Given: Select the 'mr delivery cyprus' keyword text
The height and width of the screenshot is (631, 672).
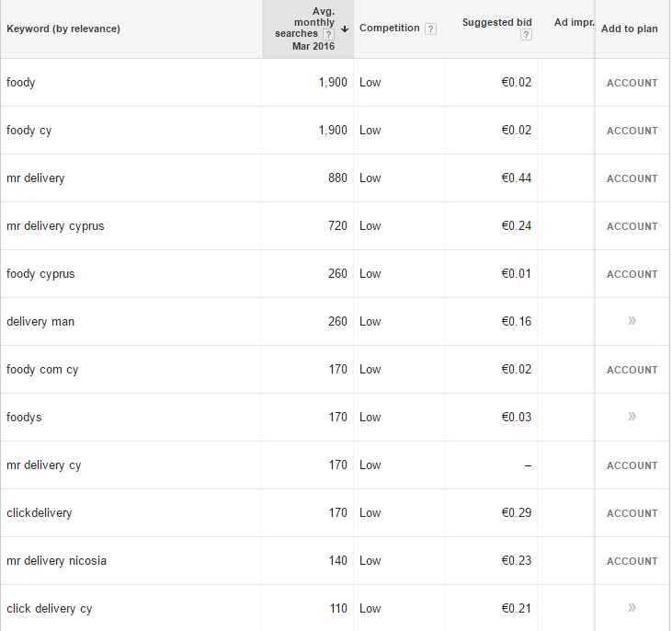Looking at the screenshot, I should (55, 226).
